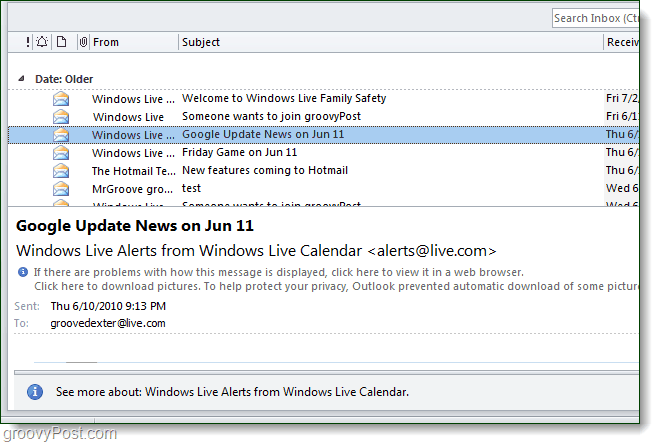The height and width of the screenshot is (444, 660).
Task: Click The Hotmail Team sender name
Action: pos(133,171)
